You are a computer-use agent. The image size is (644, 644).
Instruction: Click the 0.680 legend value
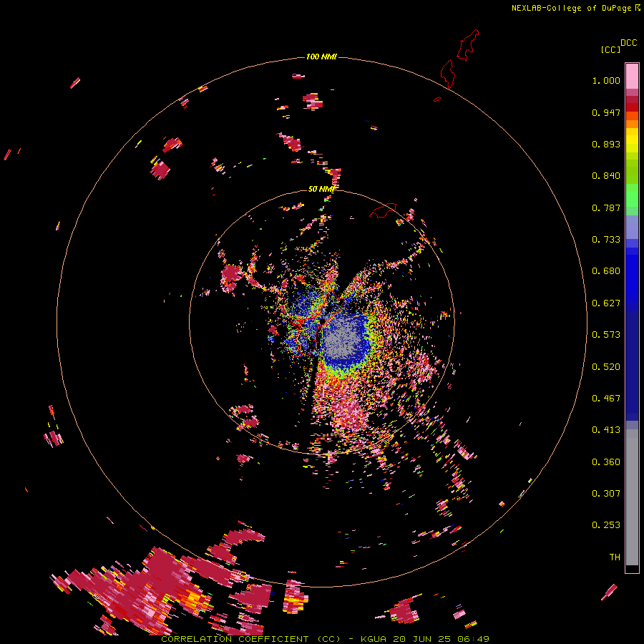[606, 271]
